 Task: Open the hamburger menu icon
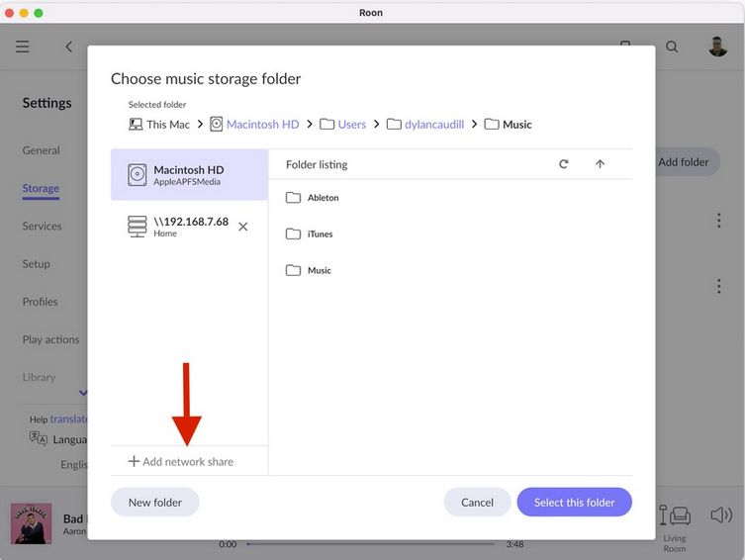click(x=23, y=47)
